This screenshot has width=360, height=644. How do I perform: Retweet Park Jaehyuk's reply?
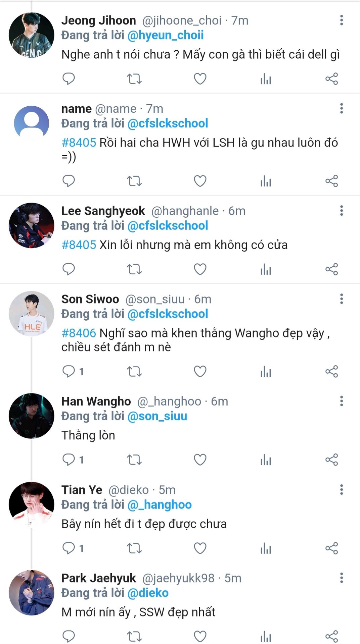[x=134, y=636]
